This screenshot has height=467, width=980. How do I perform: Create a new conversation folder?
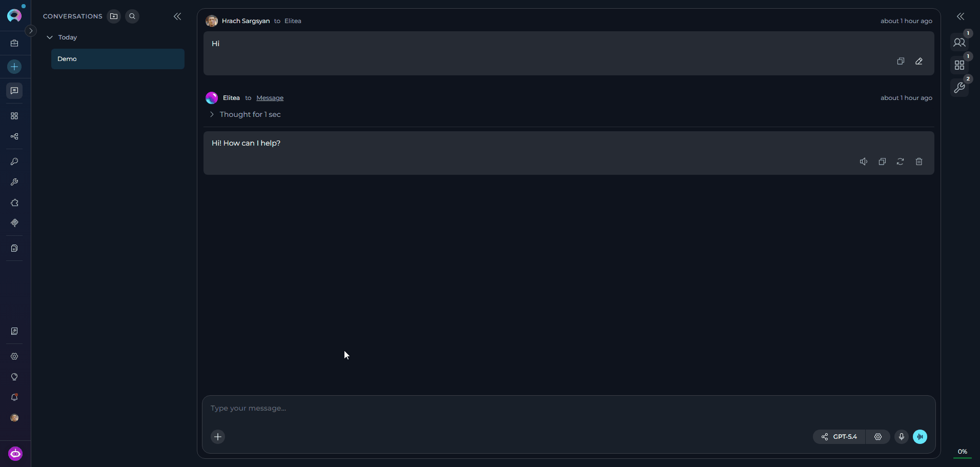(x=114, y=16)
